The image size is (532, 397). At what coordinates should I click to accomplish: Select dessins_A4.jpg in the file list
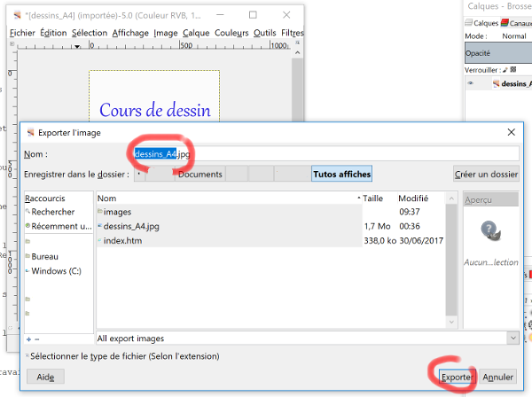[x=230, y=226]
